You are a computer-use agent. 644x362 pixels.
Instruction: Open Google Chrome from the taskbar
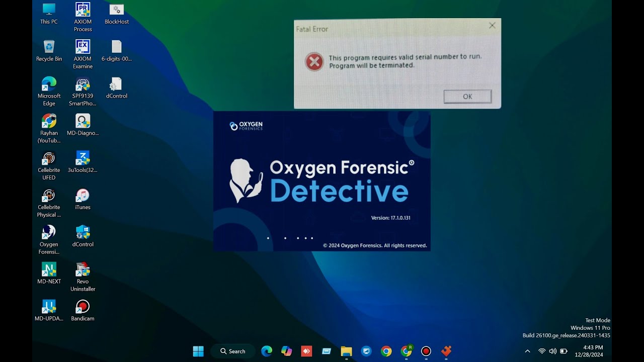pyautogui.click(x=386, y=351)
